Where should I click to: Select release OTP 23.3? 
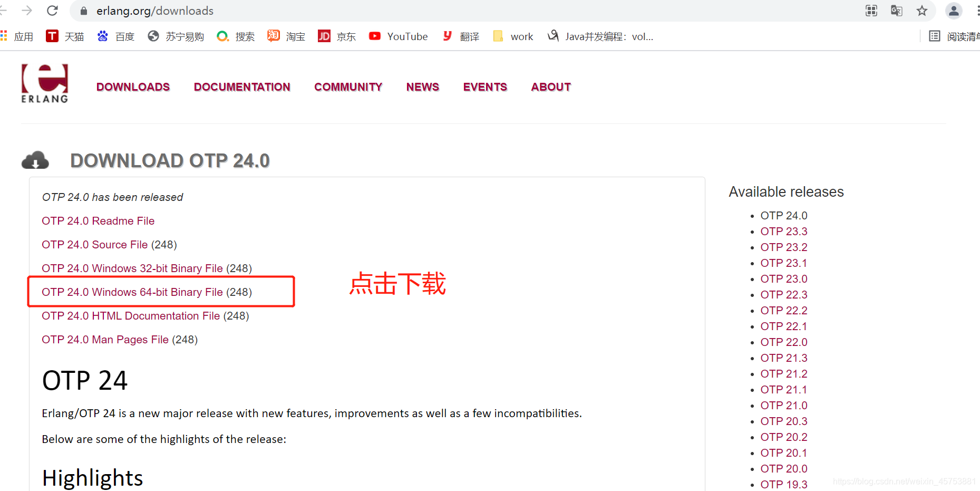(x=784, y=232)
